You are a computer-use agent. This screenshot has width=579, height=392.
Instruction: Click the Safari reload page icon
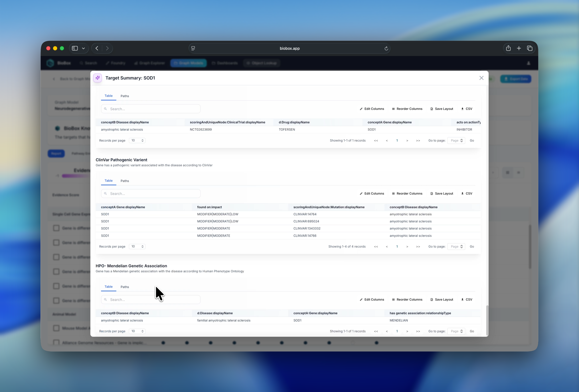pos(386,48)
